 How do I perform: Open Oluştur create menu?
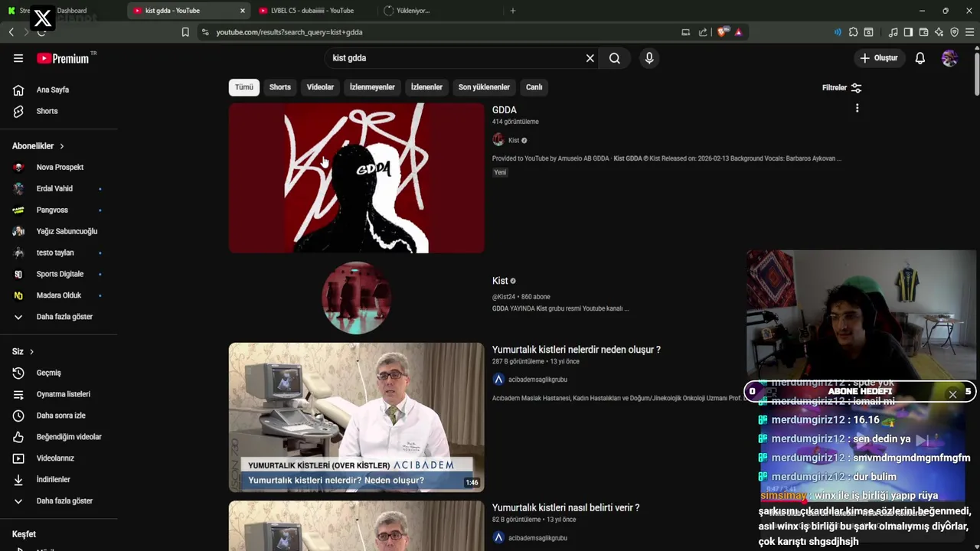tap(878, 58)
